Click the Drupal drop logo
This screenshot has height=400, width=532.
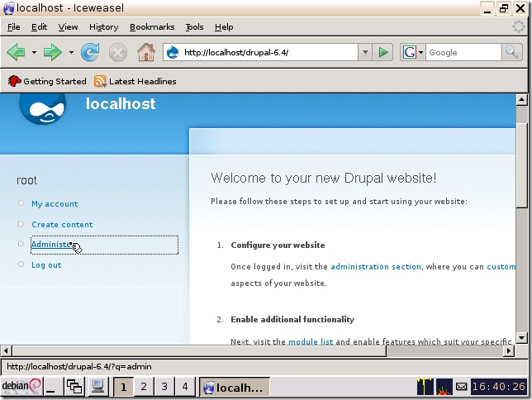click(43, 108)
